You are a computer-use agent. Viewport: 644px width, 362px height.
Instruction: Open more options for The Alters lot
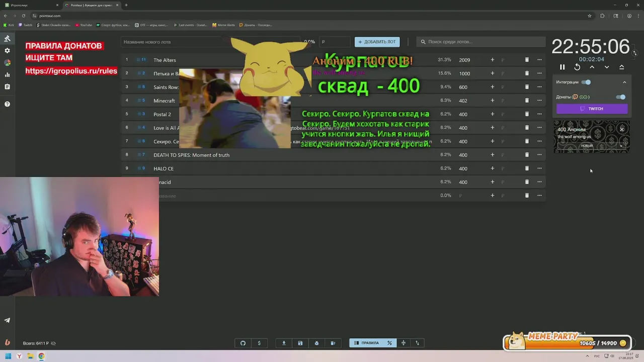[x=539, y=60]
